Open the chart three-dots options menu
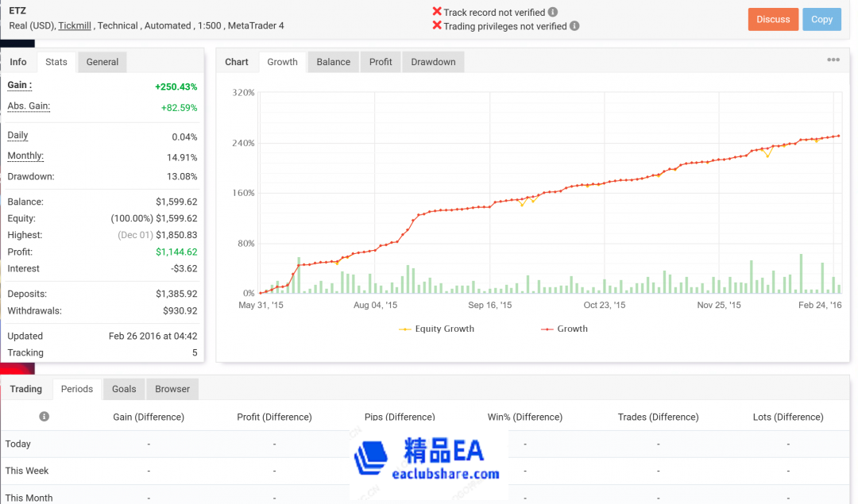 tap(833, 60)
